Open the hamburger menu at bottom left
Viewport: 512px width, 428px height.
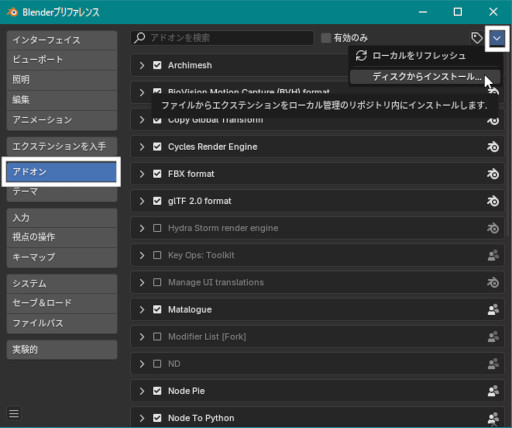pyautogui.click(x=14, y=414)
